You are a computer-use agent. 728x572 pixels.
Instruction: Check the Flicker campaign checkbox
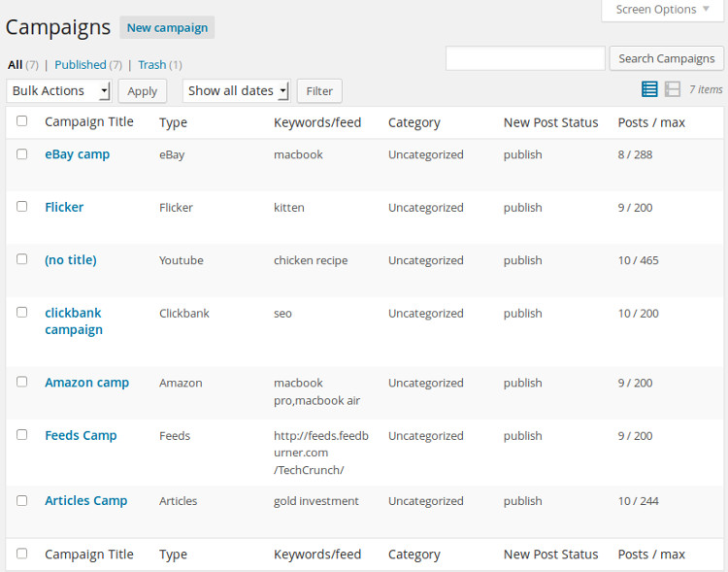[21, 206]
